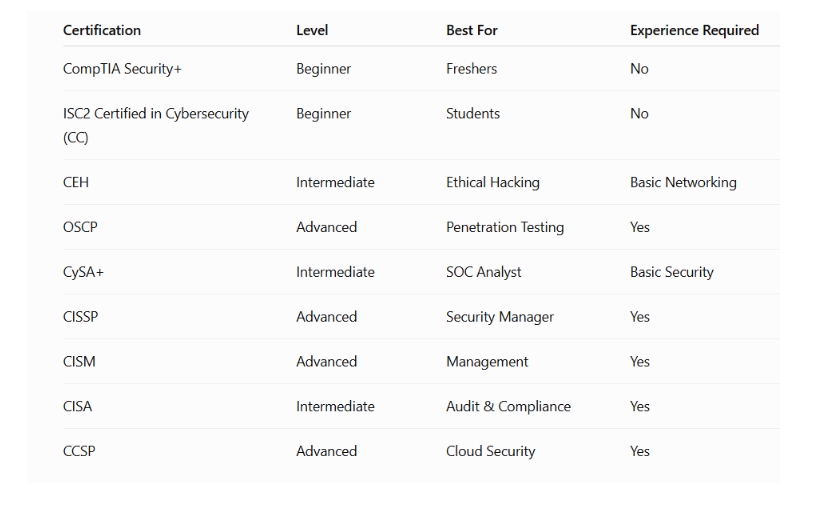Click the CEH certification cell
Viewport: 832px width, 516px height.
[x=76, y=183]
